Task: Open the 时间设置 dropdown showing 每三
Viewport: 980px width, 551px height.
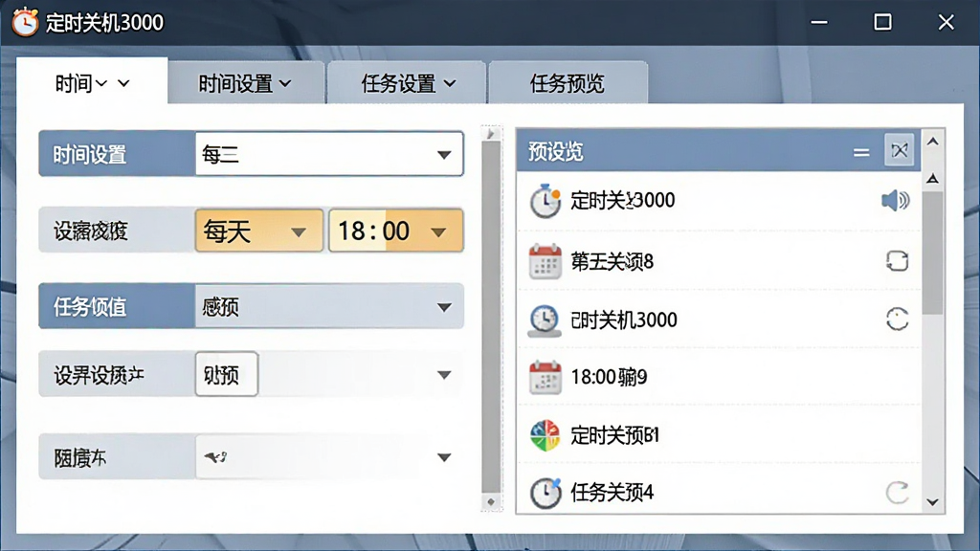Action: pos(329,154)
